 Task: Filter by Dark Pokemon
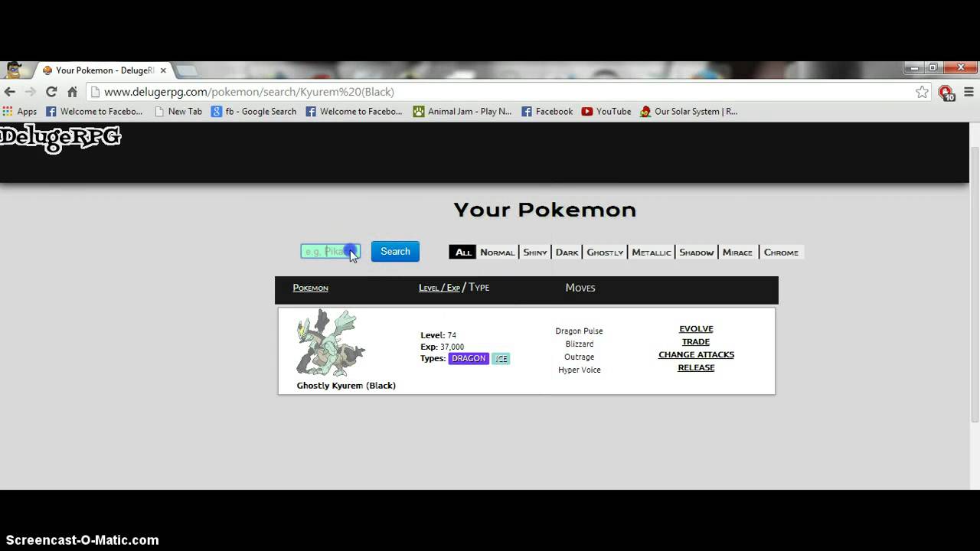[567, 253]
